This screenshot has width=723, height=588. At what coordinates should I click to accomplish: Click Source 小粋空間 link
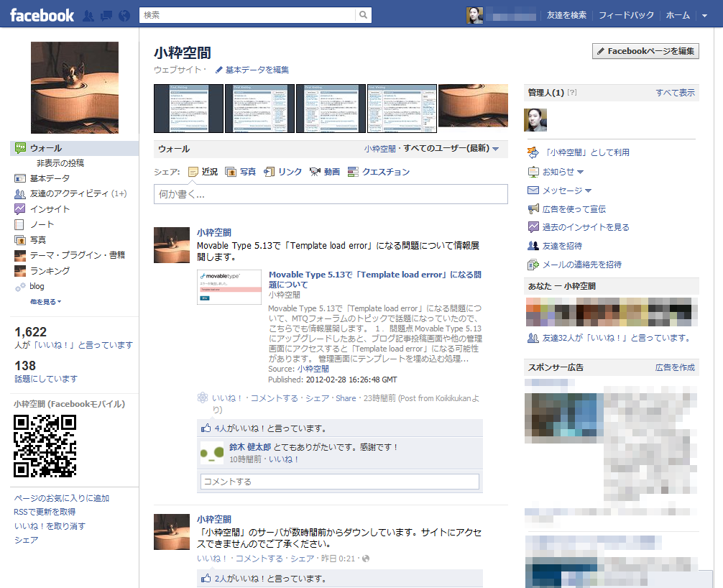tap(313, 369)
